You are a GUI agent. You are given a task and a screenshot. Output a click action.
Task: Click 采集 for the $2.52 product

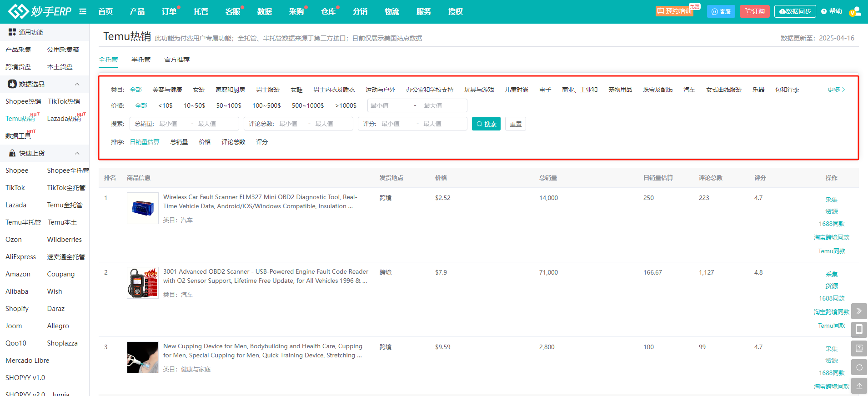coord(832,200)
